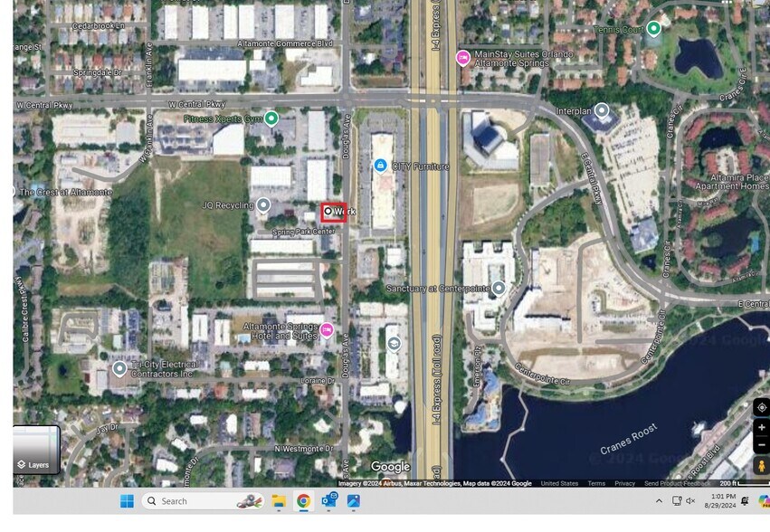Click the Google logo on the map
This screenshot has width=770, height=532.
390,467
